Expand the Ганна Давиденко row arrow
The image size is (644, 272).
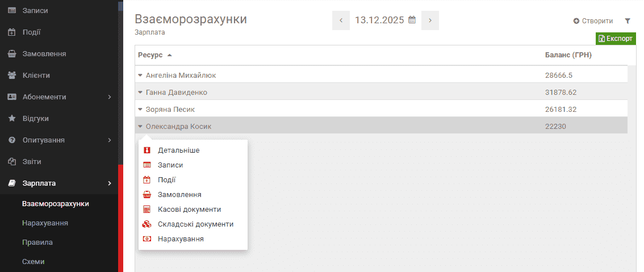pos(140,92)
